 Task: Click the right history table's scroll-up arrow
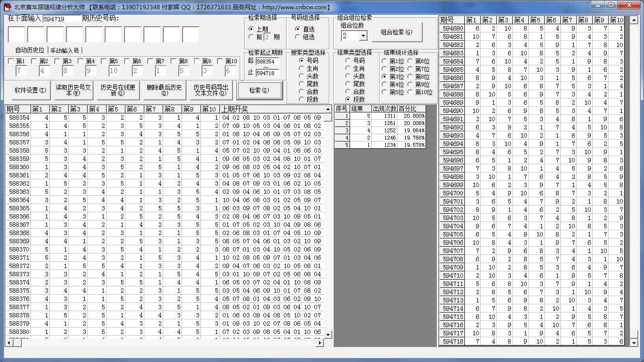point(634,20)
